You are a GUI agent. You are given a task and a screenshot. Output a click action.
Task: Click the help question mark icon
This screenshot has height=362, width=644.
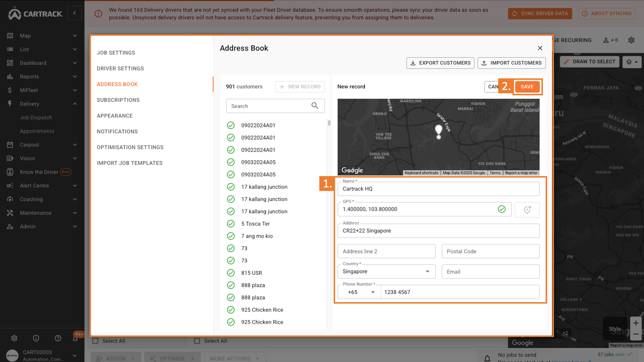click(58, 338)
